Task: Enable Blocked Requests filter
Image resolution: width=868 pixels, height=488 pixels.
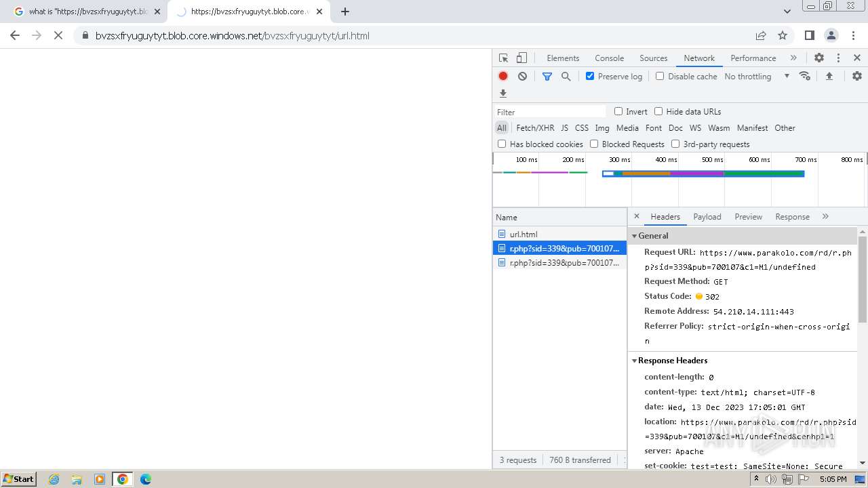Action: 594,144
